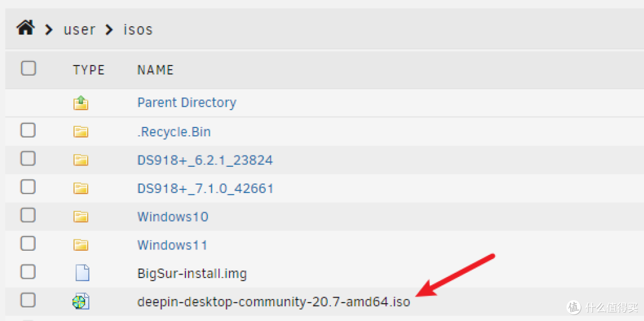Tick the checkbox for BigSur-install.img
Screen dimensions: 644x321
[29, 272]
